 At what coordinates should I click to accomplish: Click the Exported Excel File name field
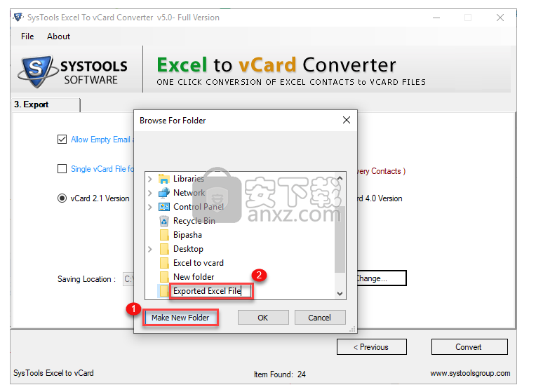tap(211, 291)
